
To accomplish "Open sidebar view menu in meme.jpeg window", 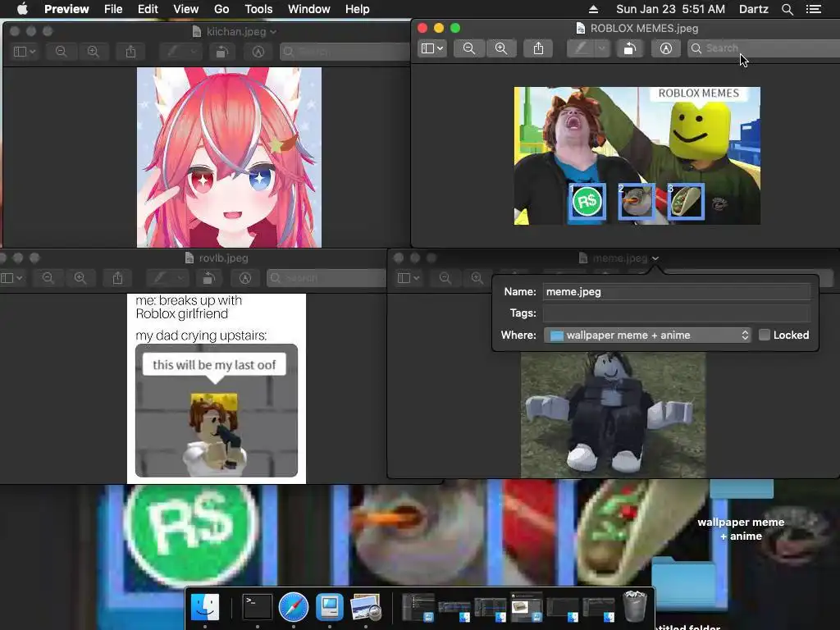I will click(x=408, y=278).
